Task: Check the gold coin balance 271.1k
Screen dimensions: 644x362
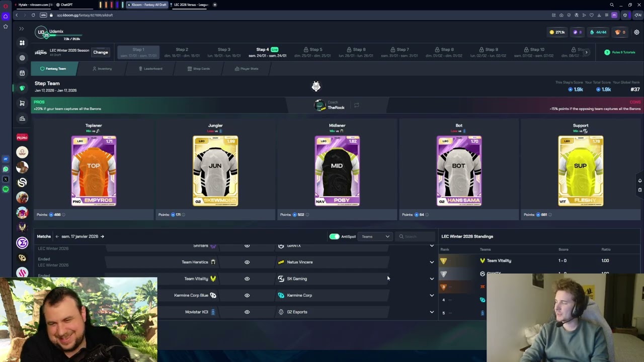Action: click(557, 32)
